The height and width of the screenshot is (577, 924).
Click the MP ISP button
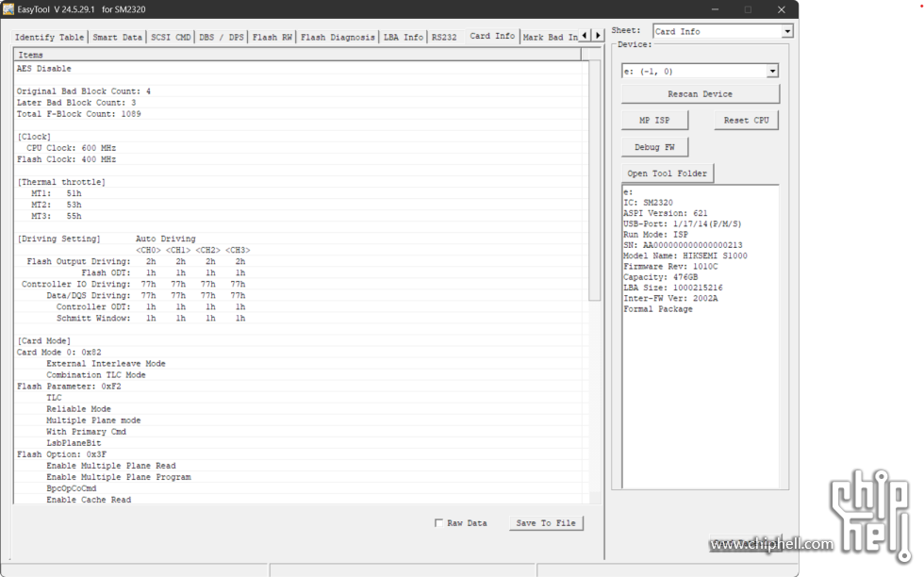coord(654,121)
